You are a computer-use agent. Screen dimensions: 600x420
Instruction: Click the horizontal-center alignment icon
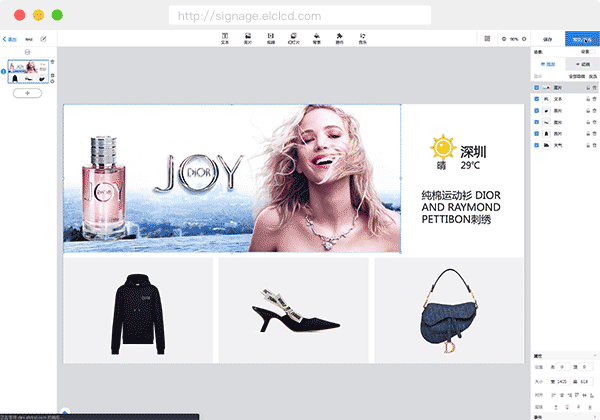(562, 395)
